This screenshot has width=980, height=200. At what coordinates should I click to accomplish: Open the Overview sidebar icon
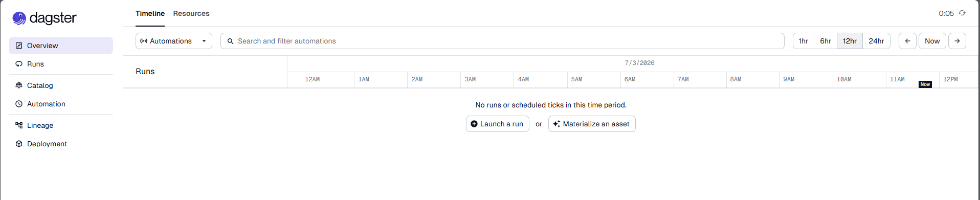pos(19,46)
